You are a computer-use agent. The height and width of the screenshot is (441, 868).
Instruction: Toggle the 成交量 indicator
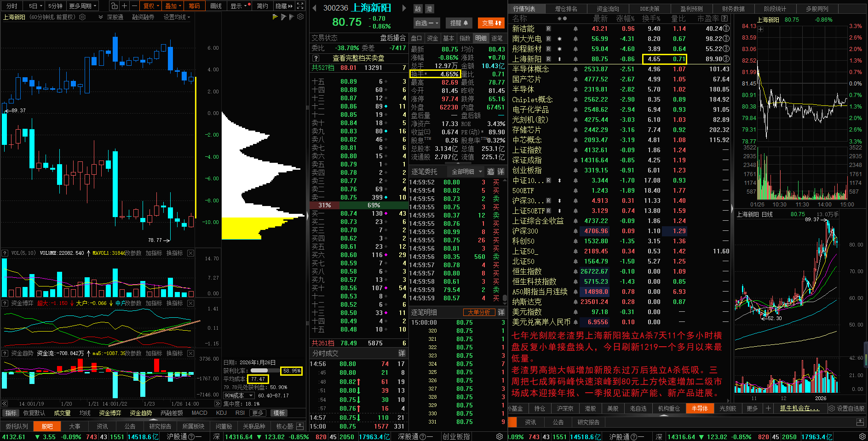coord(62,413)
